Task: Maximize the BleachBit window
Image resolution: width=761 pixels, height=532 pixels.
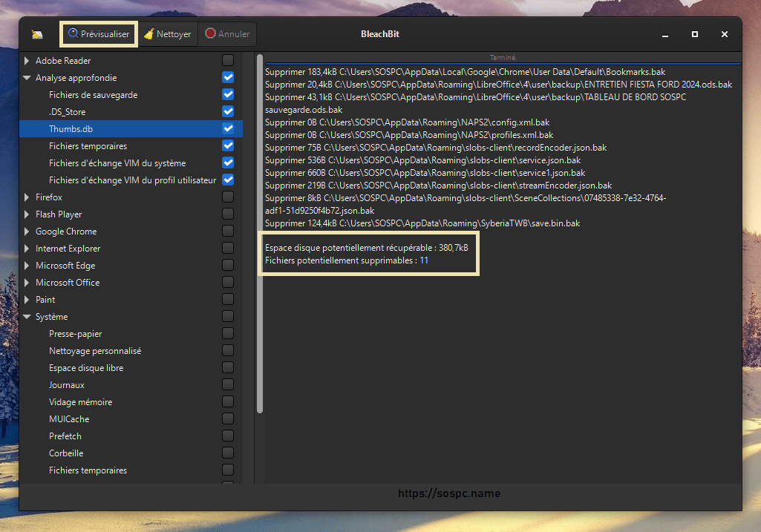Action: 695,34
